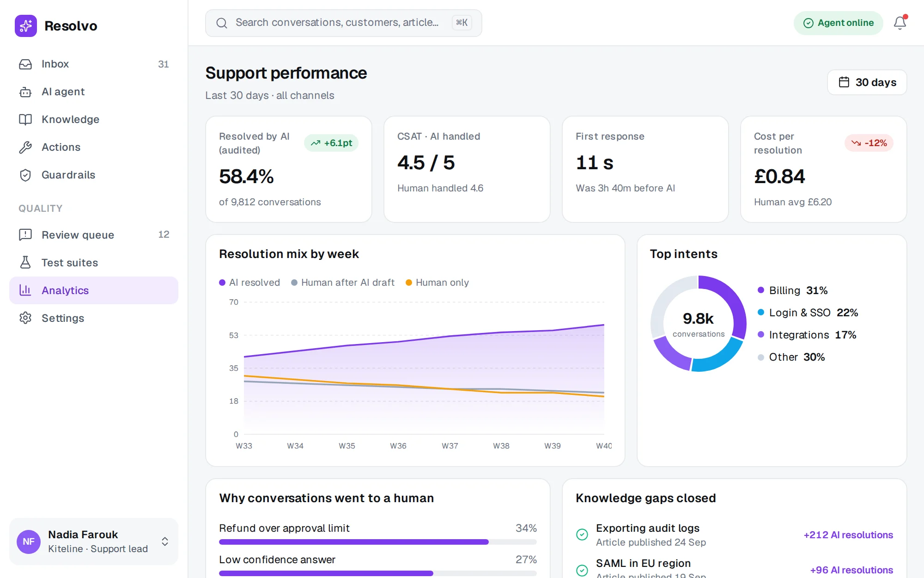Click the search magnifier icon
This screenshot has height=578, width=924.
tap(222, 23)
